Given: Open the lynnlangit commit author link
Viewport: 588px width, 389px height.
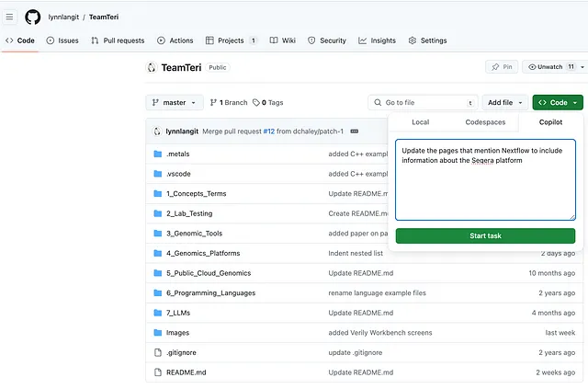Looking at the screenshot, I should (x=182, y=131).
